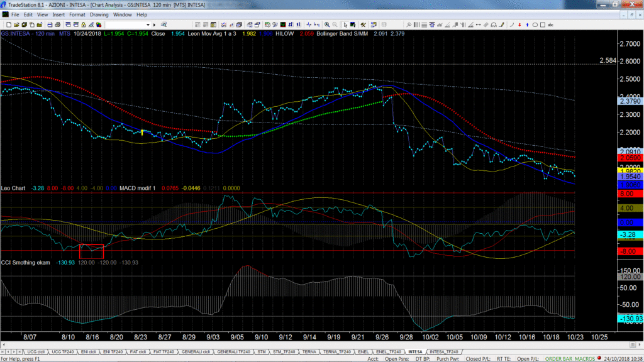Click the Bollinger Band S/MM label

click(x=342, y=34)
